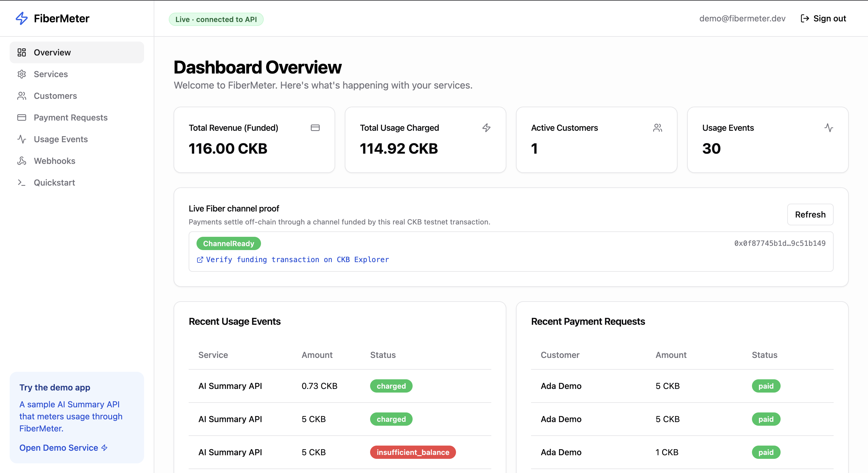
Task: Navigate to Payment Requests
Action: [x=77, y=117]
